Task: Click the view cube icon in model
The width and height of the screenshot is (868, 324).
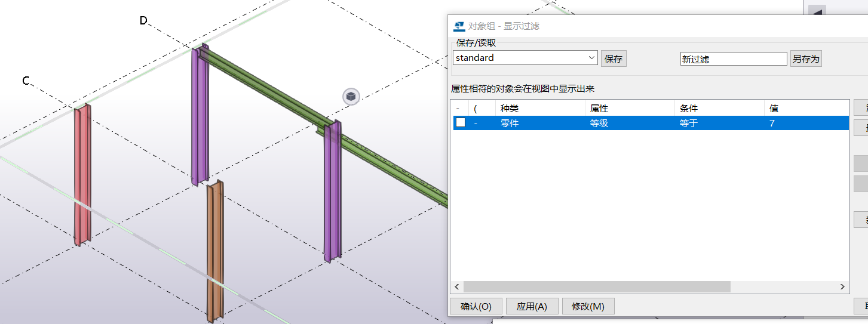Action: [351, 96]
